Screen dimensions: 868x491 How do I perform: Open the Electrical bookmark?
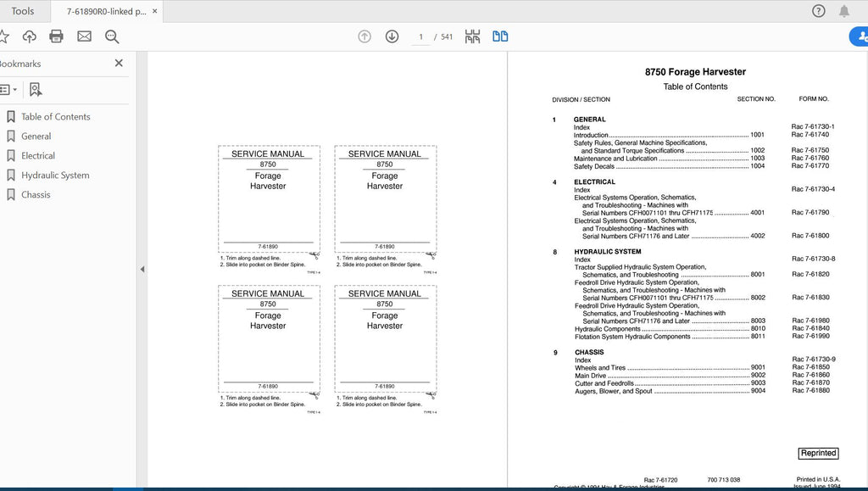pos(38,155)
